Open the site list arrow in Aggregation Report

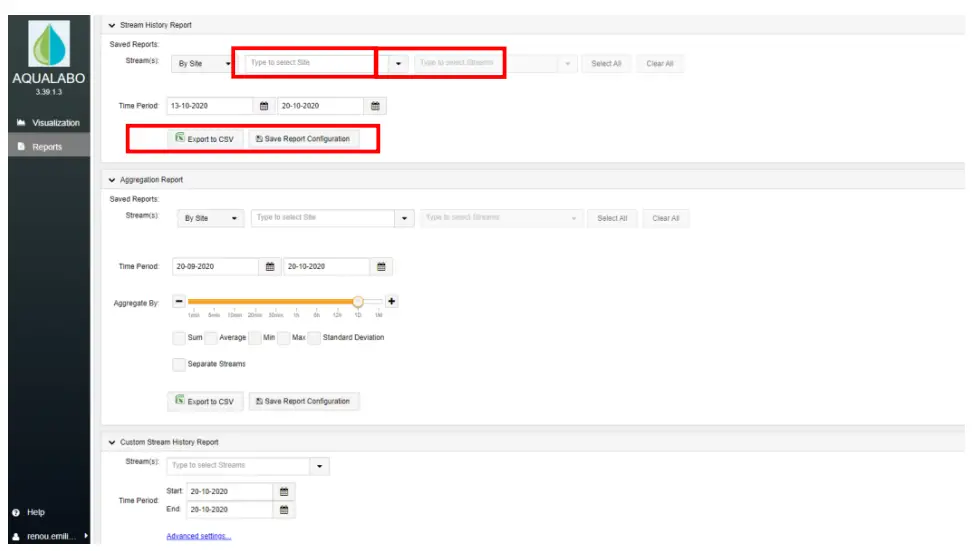[405, 218]
